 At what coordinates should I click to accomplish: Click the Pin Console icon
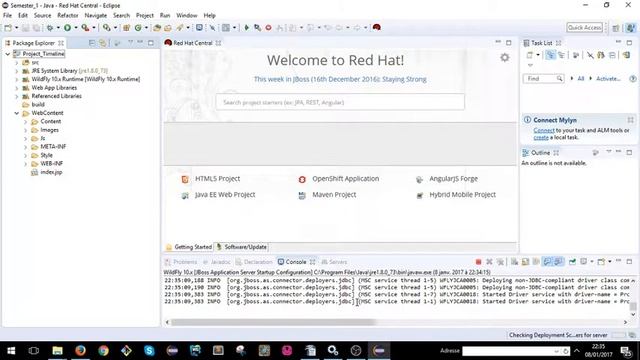click(x=572, y=262)
